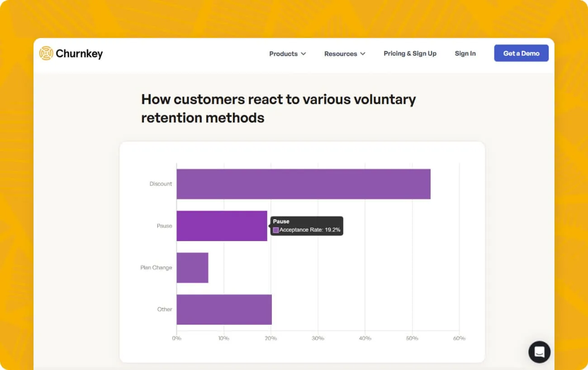Screen dimensions: 588x370
Task: Select the Discount bar in chart
Action: (303, 184)
